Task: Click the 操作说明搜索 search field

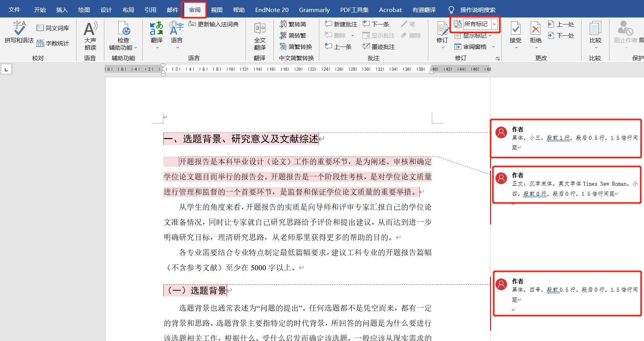Action: [x=478, y=10]
